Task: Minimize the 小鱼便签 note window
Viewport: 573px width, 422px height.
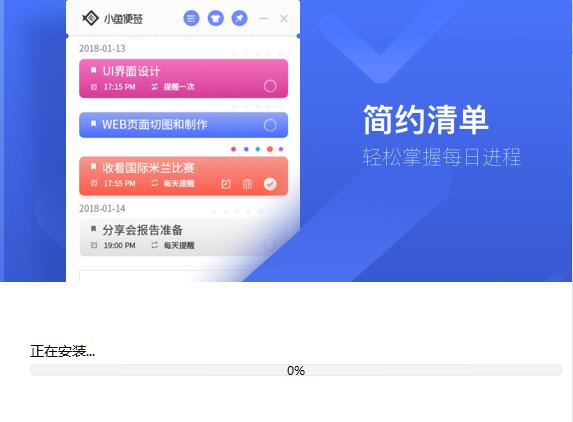Action: [x=263, y=18]
